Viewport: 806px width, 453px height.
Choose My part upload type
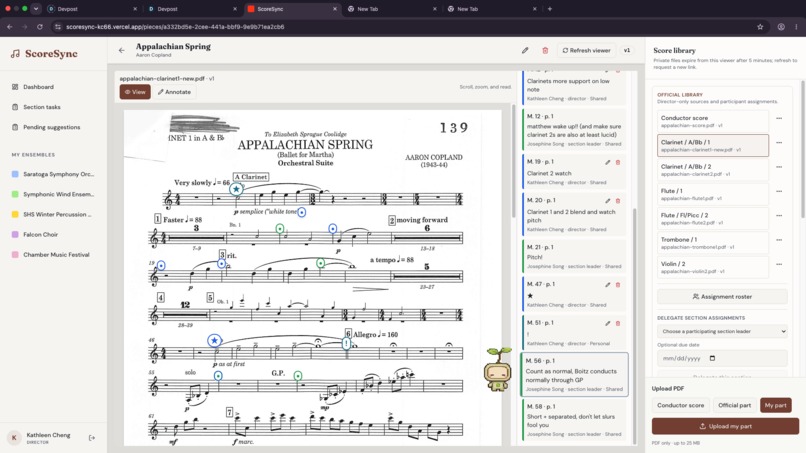(775, 405)
